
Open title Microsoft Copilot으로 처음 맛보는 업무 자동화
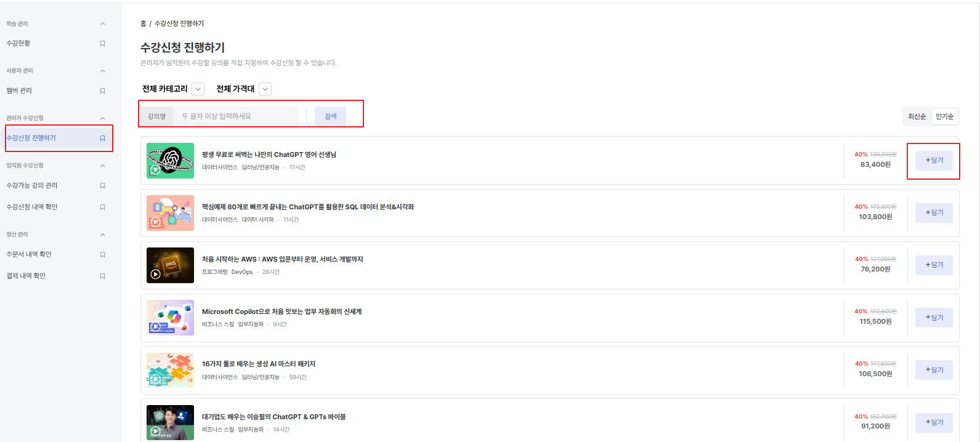point(282,311)
